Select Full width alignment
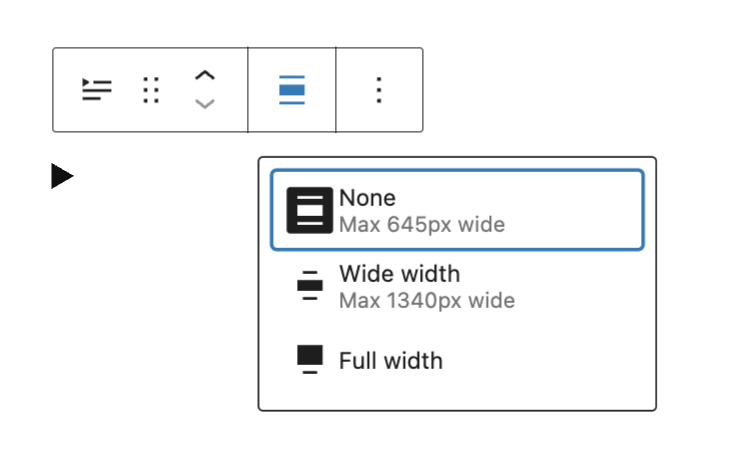The image size is (738, 462). tap(456, 360)
